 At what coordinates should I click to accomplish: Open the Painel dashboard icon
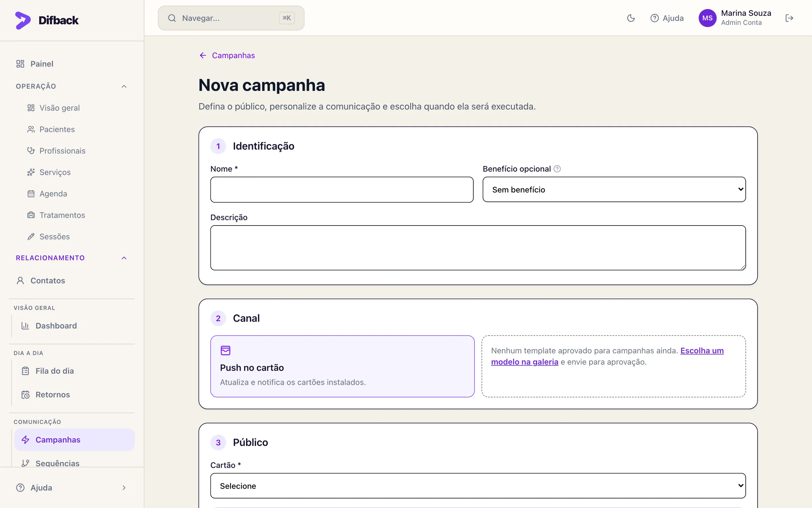pos(20,64)
